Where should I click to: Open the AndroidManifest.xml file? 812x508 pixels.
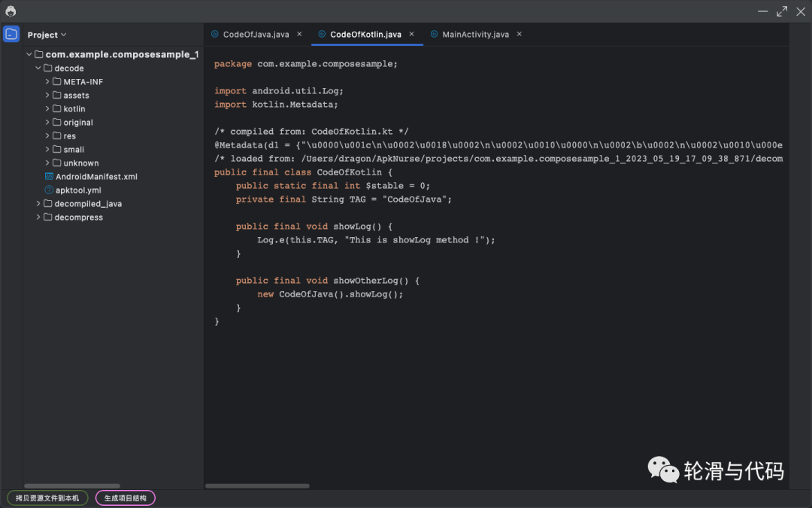[95, 177]
